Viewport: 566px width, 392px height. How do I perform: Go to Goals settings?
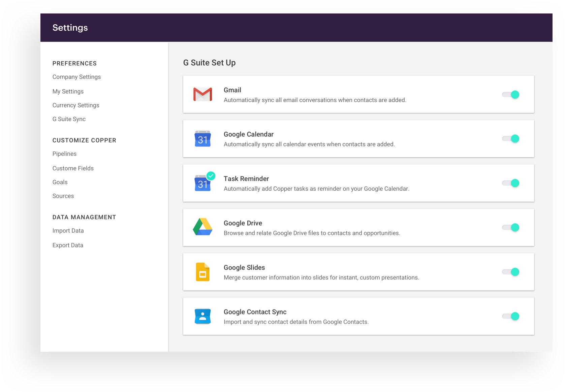pyautogui.click(x=60, y=182)
